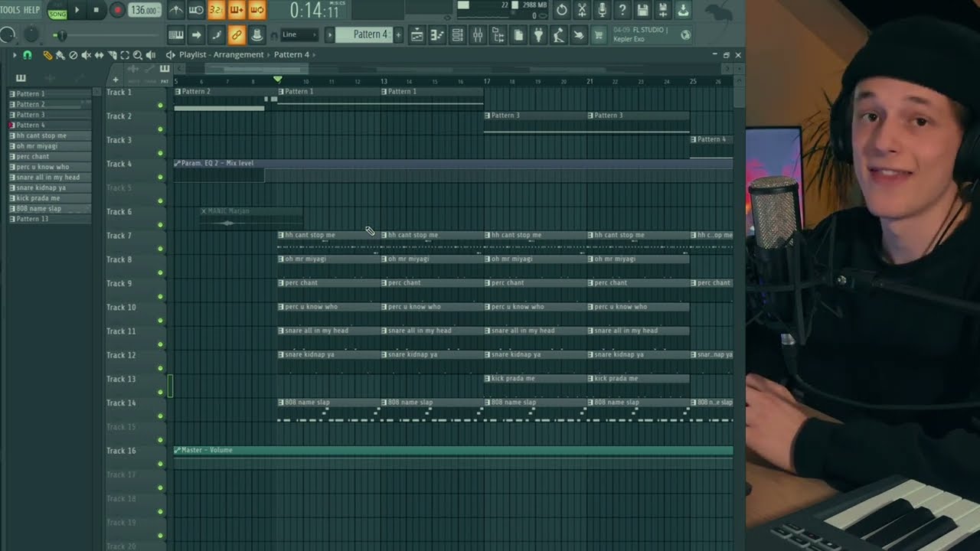Click the 0:14:11 time display
This screenshot has width=980, height=551.
click(x=315, y=11)
